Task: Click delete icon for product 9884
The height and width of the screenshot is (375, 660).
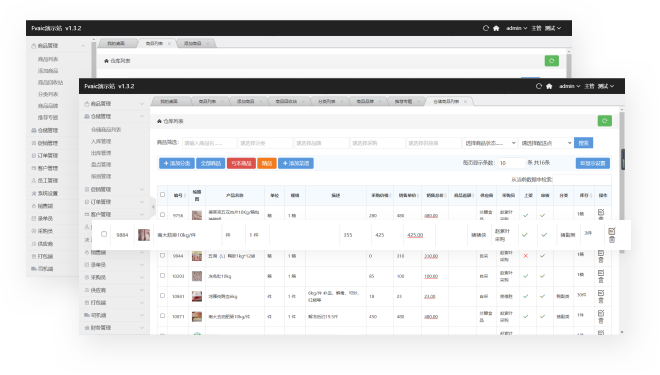Action: (x=612, y=239)
